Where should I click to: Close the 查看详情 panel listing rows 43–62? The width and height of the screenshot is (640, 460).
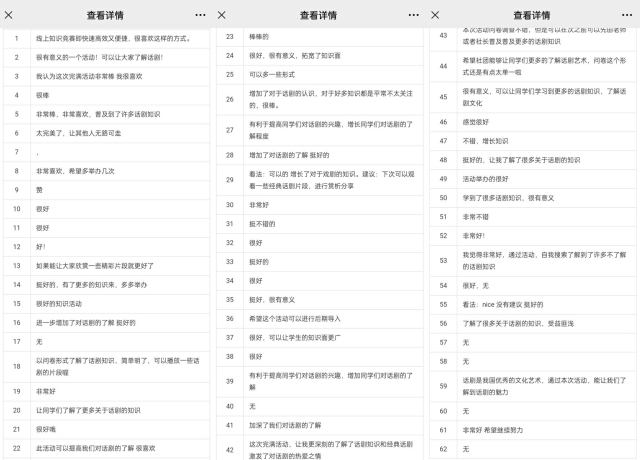coord(435,15)
